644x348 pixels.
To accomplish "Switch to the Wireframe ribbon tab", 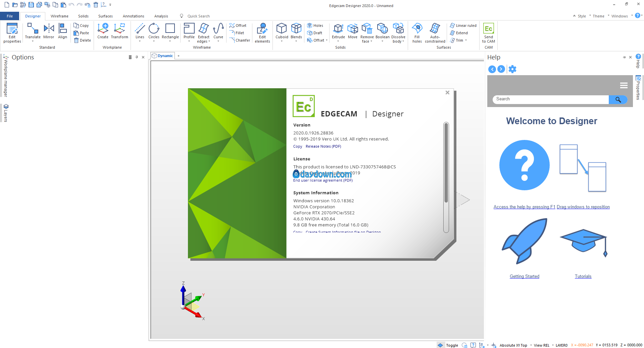I will (x=59, y=16).
